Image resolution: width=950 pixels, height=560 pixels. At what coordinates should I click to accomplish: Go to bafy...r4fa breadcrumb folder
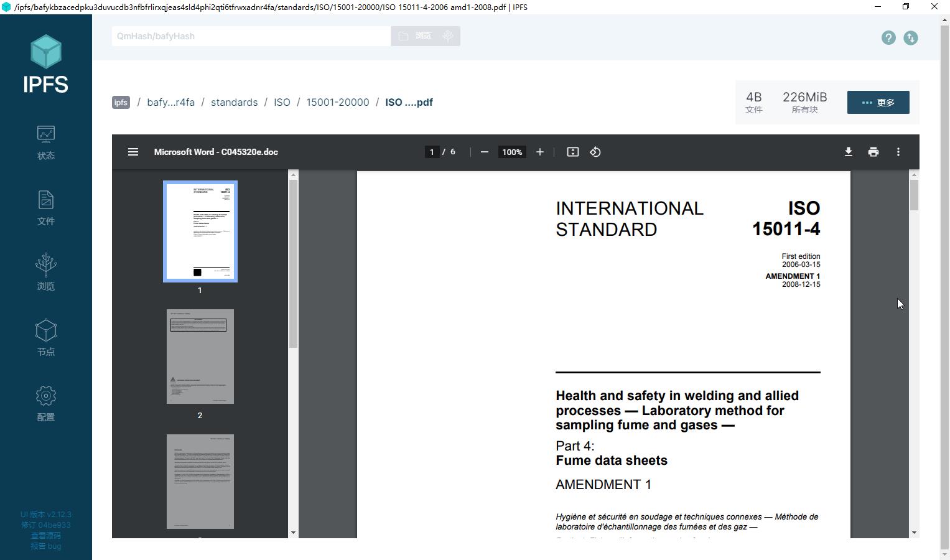click(171, 103)
